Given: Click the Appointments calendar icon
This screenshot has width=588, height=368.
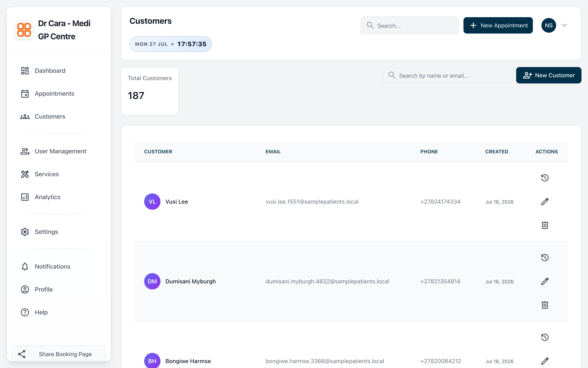Looking at the screenshot, I should pyautogui.click(x=25, y=93).
